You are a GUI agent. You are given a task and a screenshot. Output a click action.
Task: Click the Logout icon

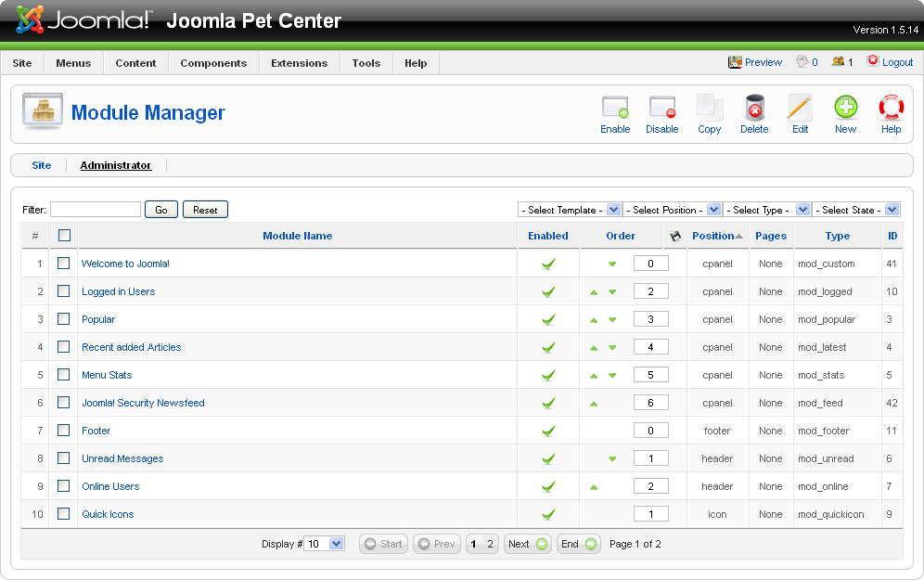click(x=873, y=60)
